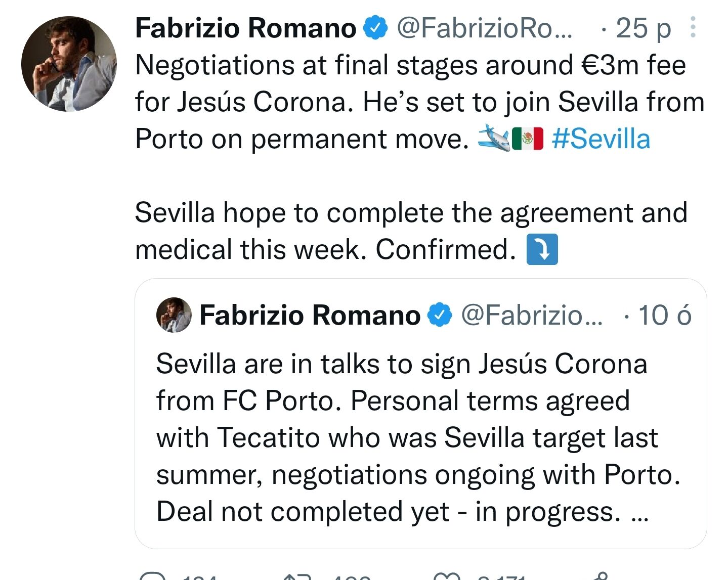Click the author name in the quoted tweet

(x=310, y=315)
